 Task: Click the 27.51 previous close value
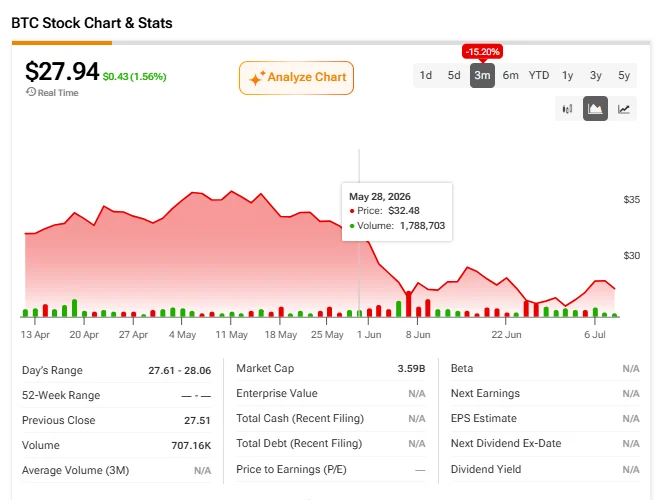click(x=198, y=421)
